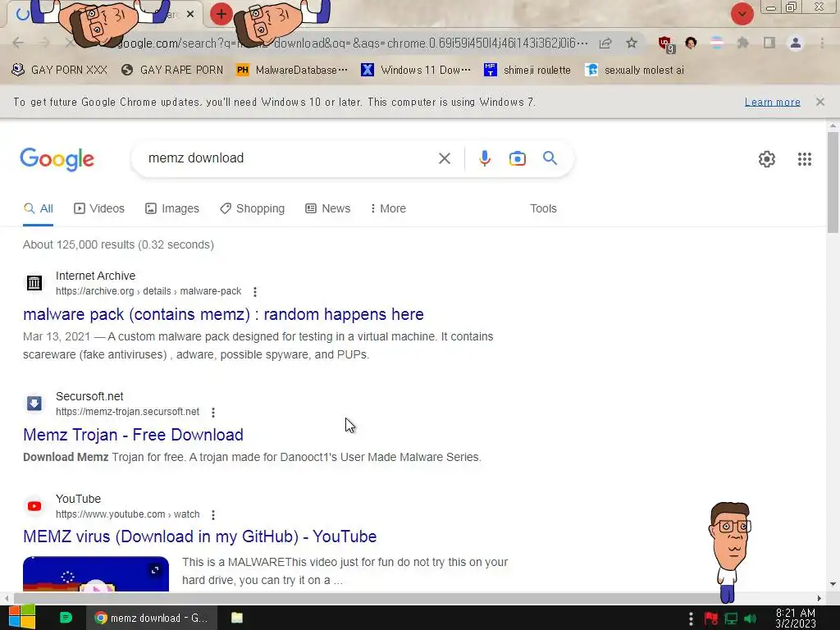The image size is (840, 630).
Task: Open the volume speaker tray icon
Action: (750, 619)
